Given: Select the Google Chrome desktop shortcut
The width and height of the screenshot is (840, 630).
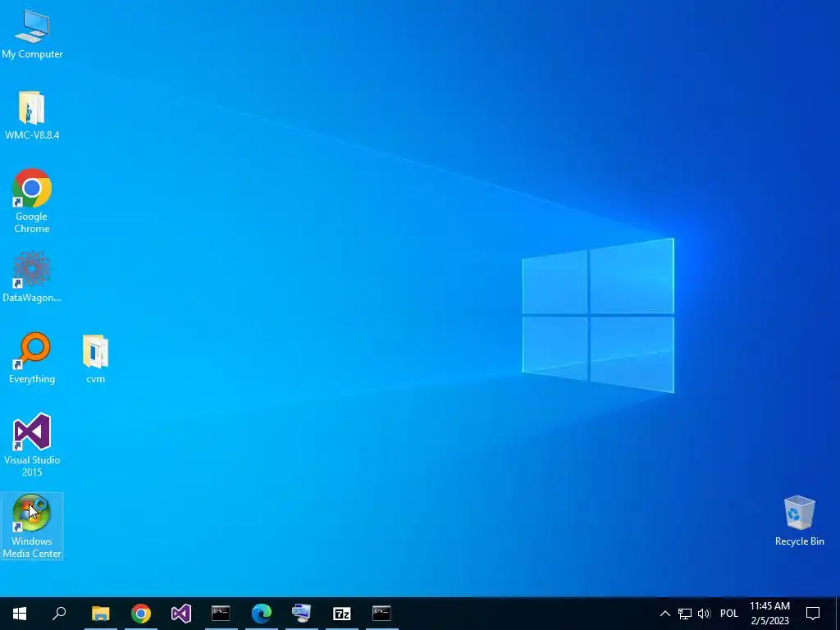Looking at the screenshot, I should point(32,201).
